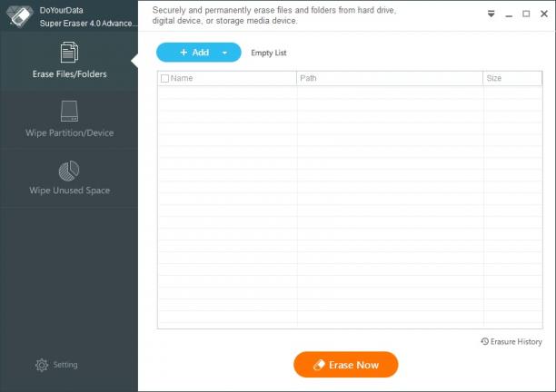The height and width of the screenshot is (392, 556).
Task: Open Setting from the sidebar
Action: click(56, 365)
